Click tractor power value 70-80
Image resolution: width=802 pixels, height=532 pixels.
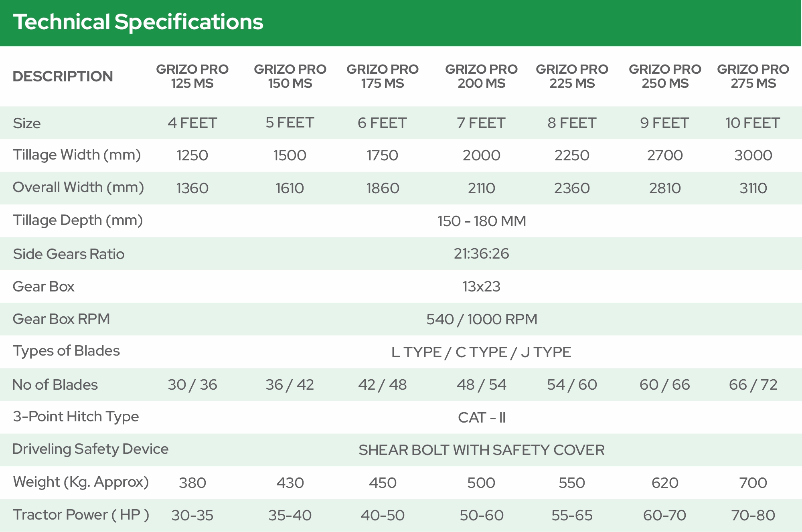tap(753, 515)
